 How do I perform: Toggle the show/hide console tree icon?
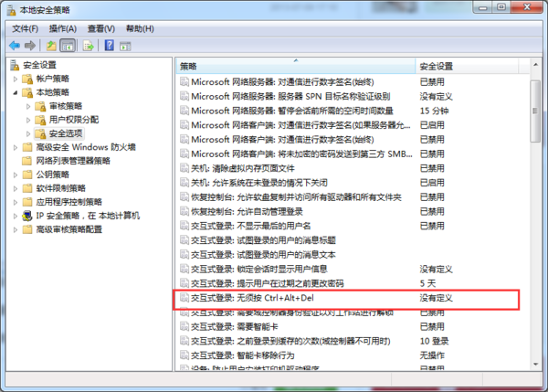click(68, 45)
